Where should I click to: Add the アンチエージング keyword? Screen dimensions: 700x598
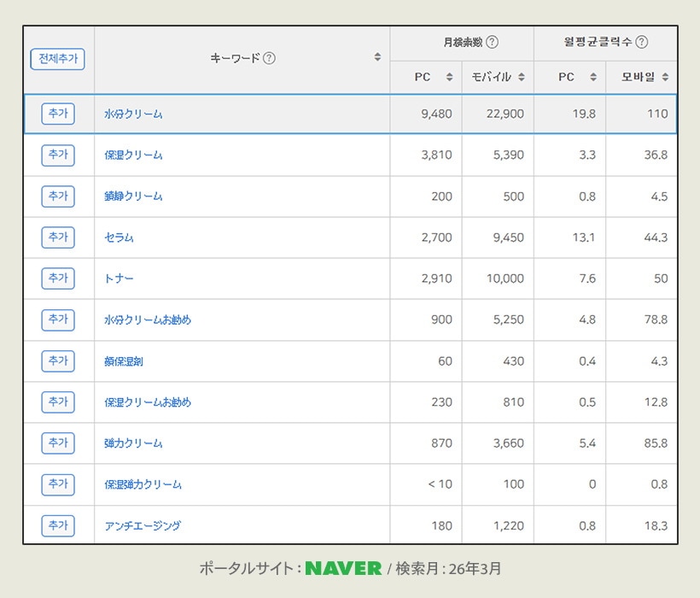pos(58,525)
